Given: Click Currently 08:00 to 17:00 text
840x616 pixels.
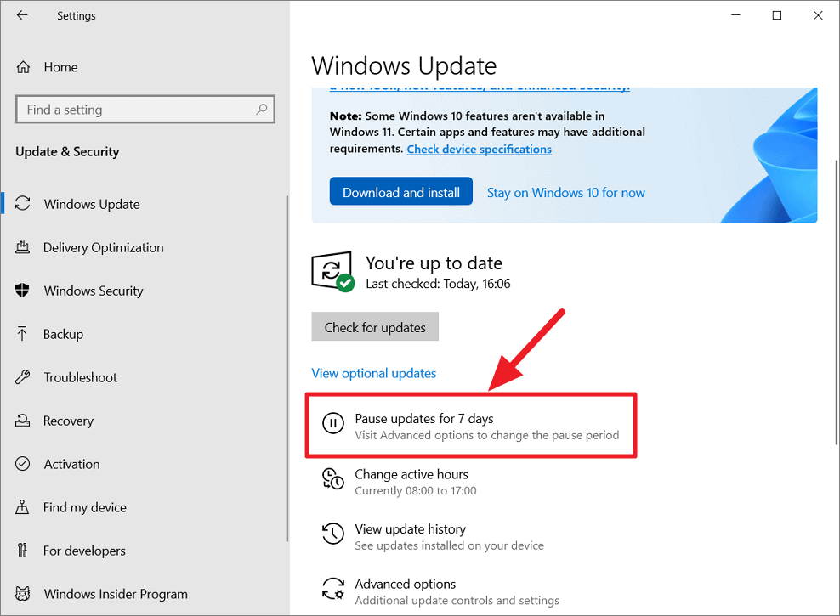Looking at the screenshot, I should coord(416,491).
